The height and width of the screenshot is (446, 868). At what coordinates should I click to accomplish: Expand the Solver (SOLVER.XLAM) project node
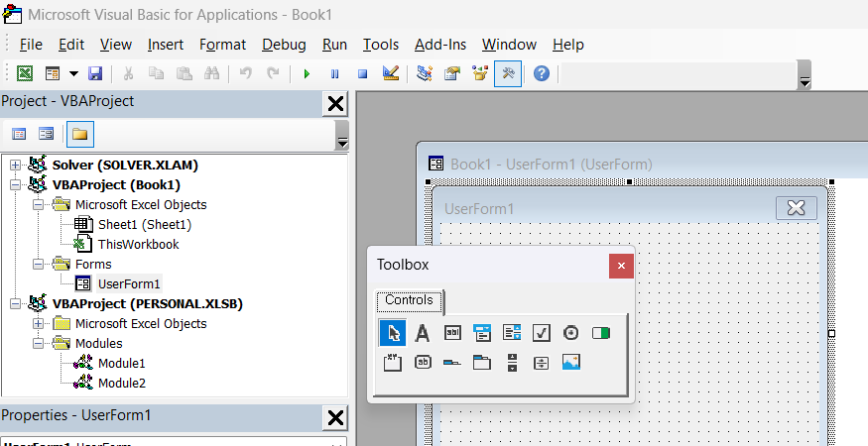click(15, 165)
